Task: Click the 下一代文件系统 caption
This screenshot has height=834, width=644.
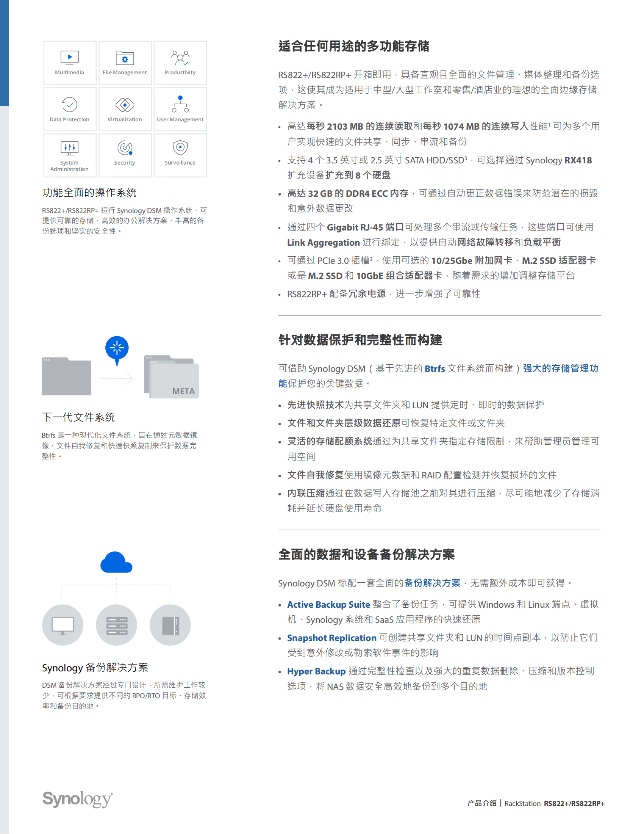Action: click(78, 417)
